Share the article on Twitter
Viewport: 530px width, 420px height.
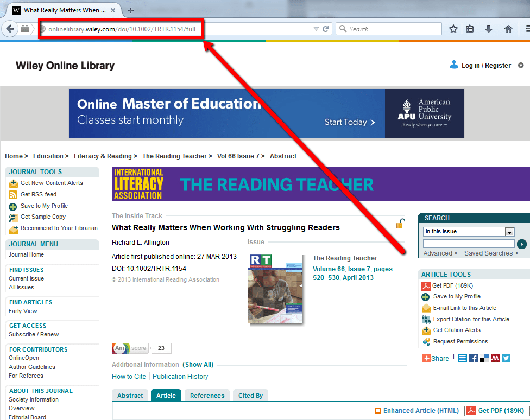[x=506, y=358]
